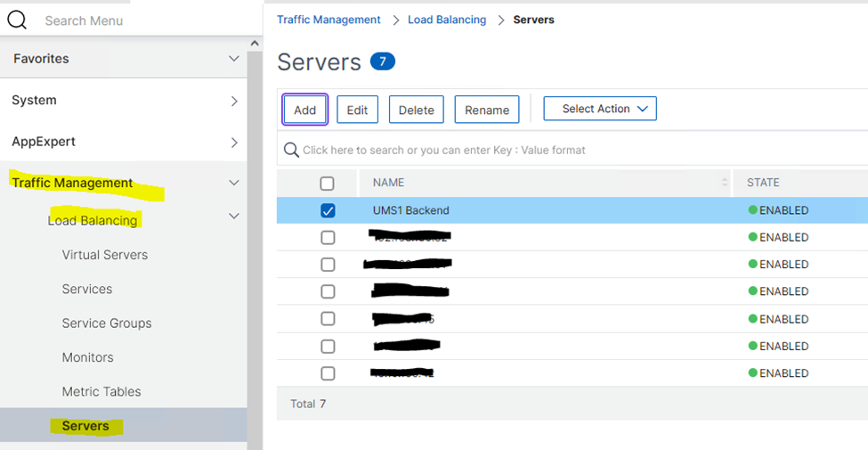Image resolution: width=868 pixels, height=450 pixels.
Task: Collapse the Load Balancing submenu
Action: pos(233,216)
